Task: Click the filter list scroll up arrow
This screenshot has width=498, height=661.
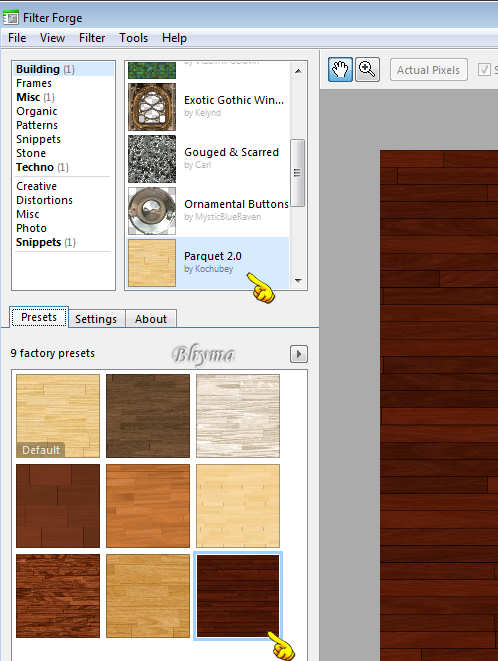Action: (298, 71)
